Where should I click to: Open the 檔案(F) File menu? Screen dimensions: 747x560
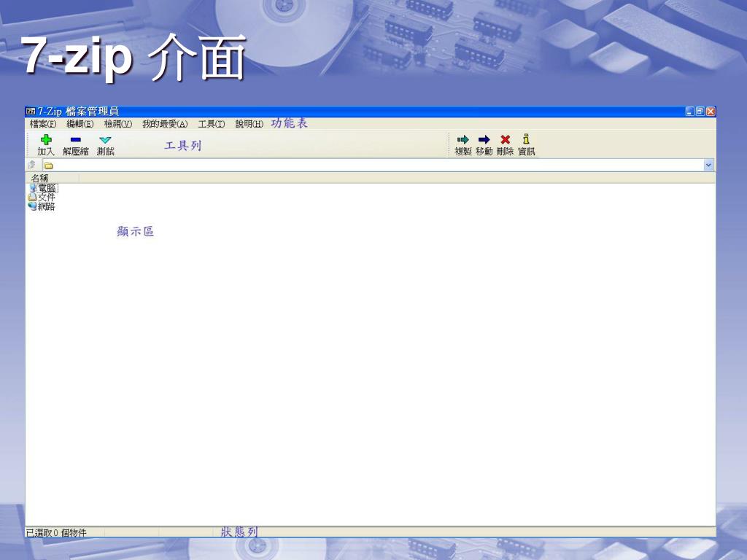tap(43, 124)
